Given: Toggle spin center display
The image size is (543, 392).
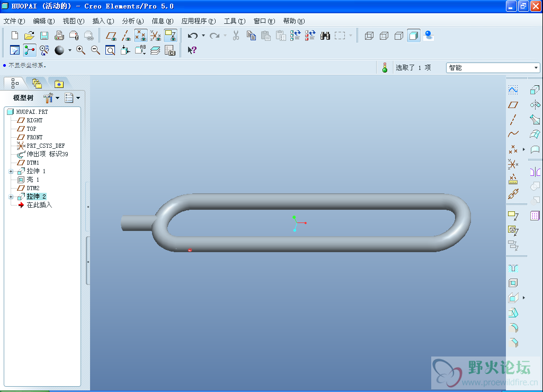Looking at the screenshot, I should click(x=30, y=50).
